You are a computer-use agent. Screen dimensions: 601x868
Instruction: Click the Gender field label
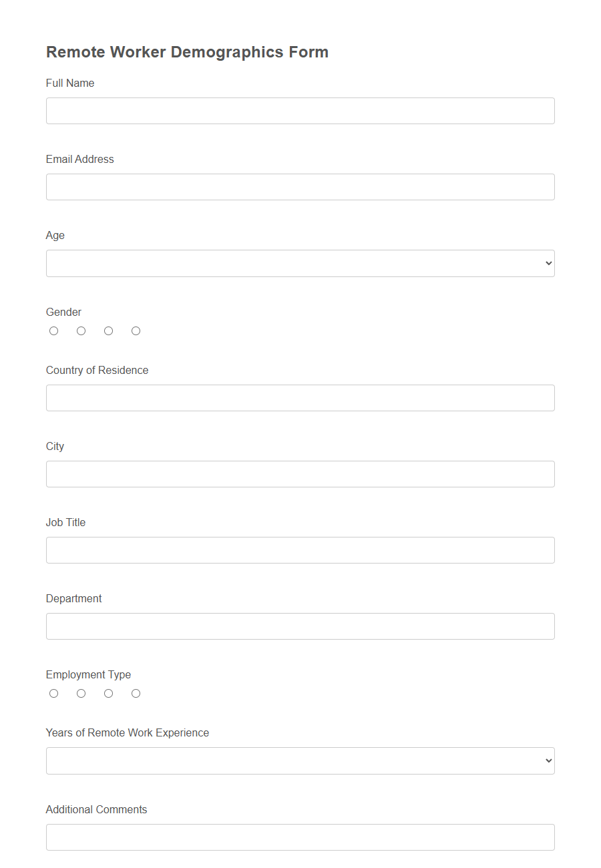tap(63, 312)
